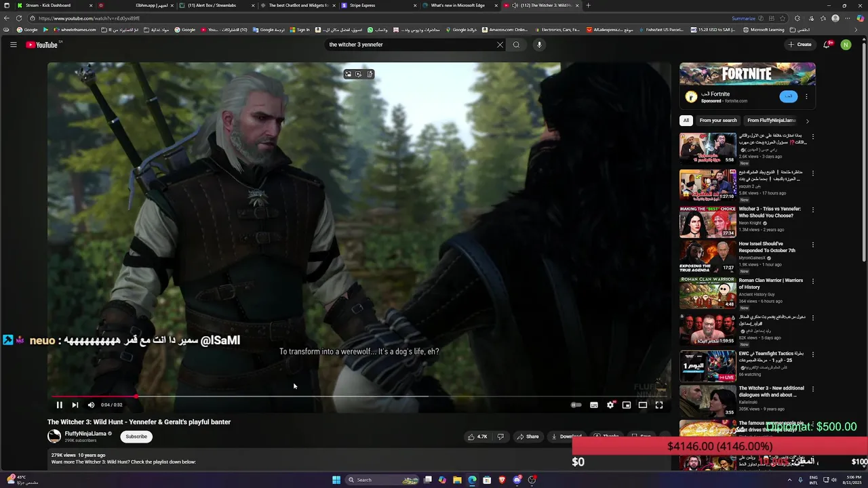This screenshot has width=868, height=488.
Task: Enter fullscreen mode
Action: click(x=659, y=405)
